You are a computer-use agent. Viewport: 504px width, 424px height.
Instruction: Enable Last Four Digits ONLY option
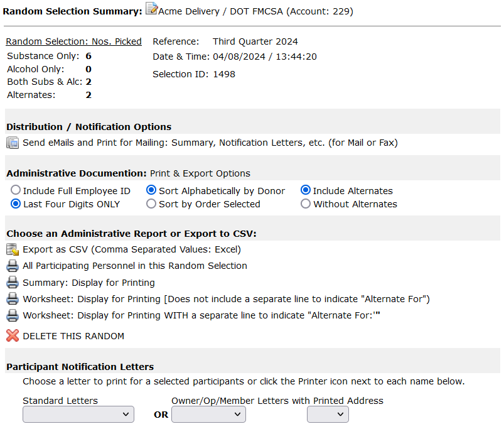(16, 204)
